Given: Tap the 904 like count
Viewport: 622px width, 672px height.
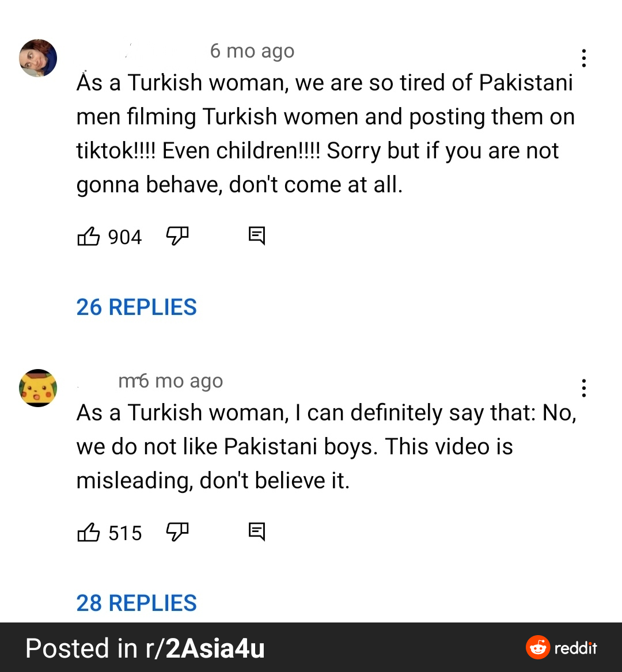Looking at the screenshot, I should pyautogui.click(x=125, y=237).
